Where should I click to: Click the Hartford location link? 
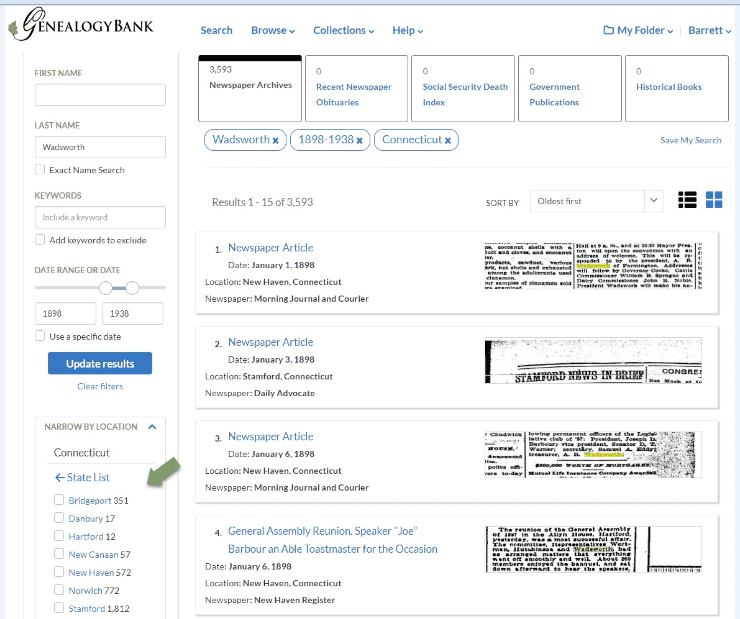pos(86,536)
